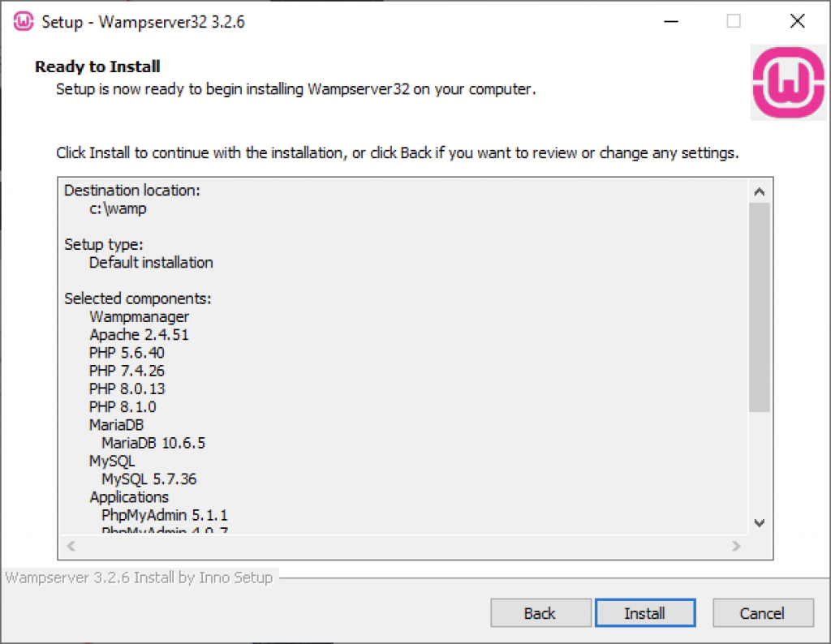
Task: Click the MariaDB 10.6.5 line
Action: (x=153, y=443)
